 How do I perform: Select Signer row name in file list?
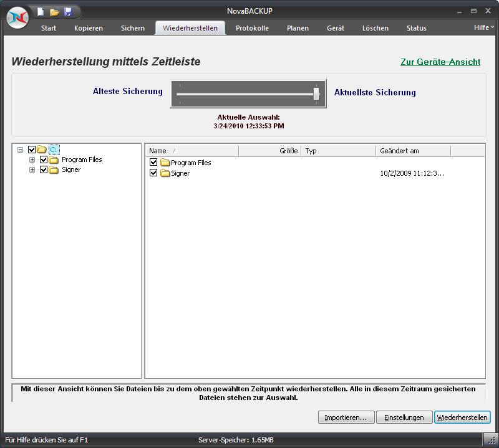pyautogui.click(x=180, y=173)
